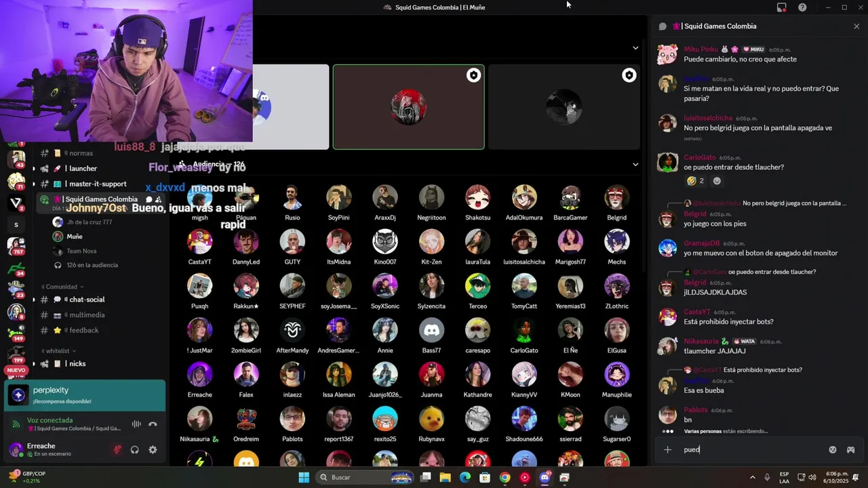Viewport: 868px width, 488px height.
Task: Add reaction to CarloGato message
Action: pyautogui.click(x=717, y=181)
